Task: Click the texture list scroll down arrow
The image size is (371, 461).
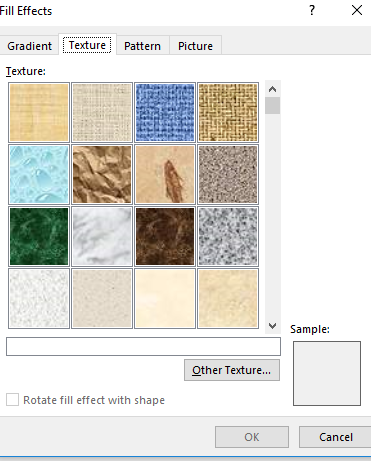Action: (x=272, y=326)
